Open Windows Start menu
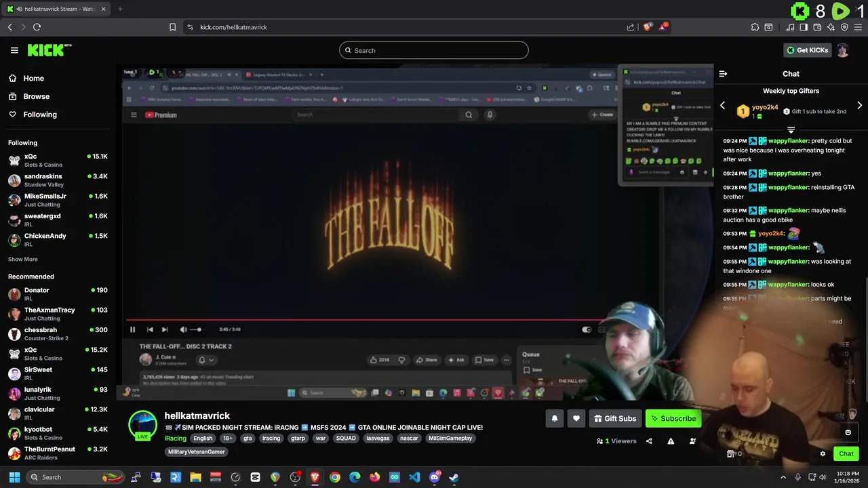Screen dimensions: 868x488 tap(14, 477)
